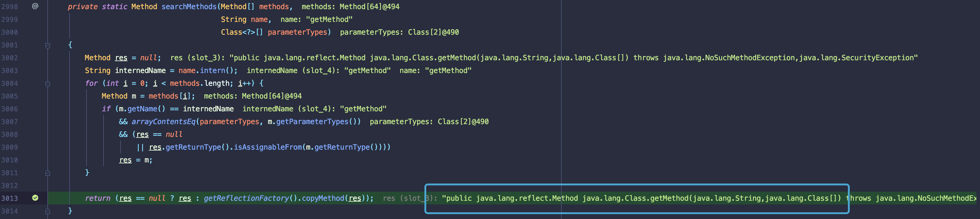Viewport: 980px width, 219px height.
Task: Click the fold end marker at line 3011
Action: point(48,173)
